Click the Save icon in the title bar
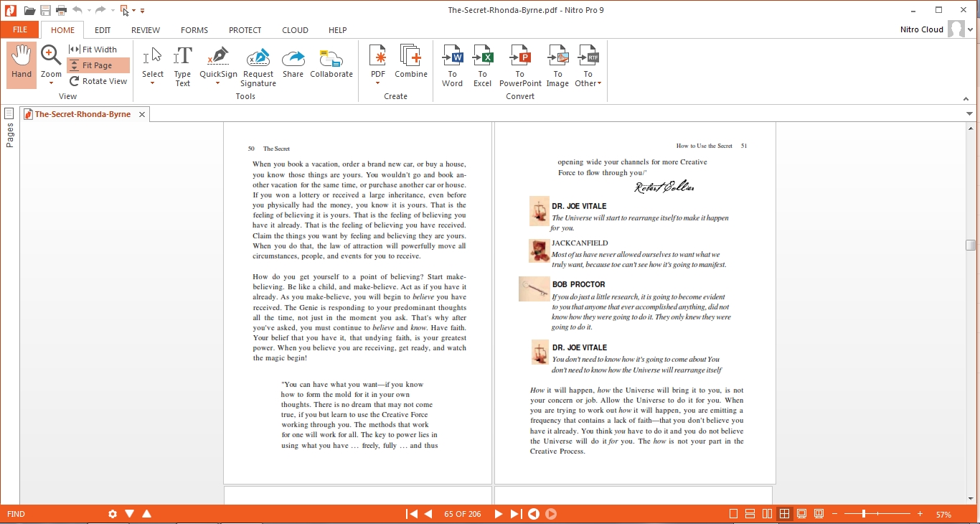The height and width of the screenshot is (524, 980). click(x=45, y=11)
